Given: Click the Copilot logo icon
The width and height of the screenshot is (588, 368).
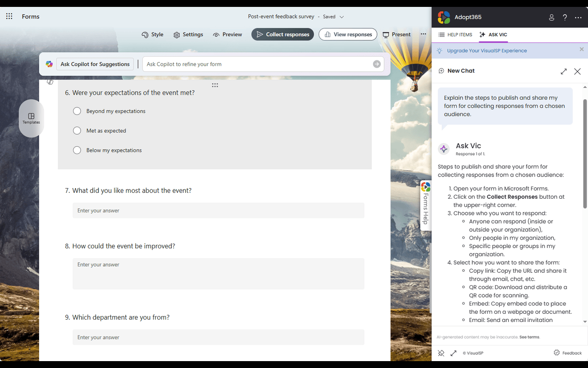Looking at the screenshot, I should 49,64.
